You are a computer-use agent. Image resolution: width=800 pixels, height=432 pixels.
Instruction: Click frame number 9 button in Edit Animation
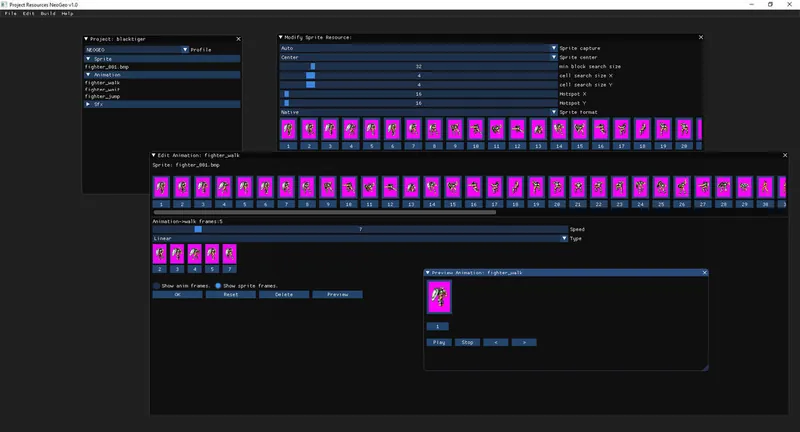(x=328, y=204)
